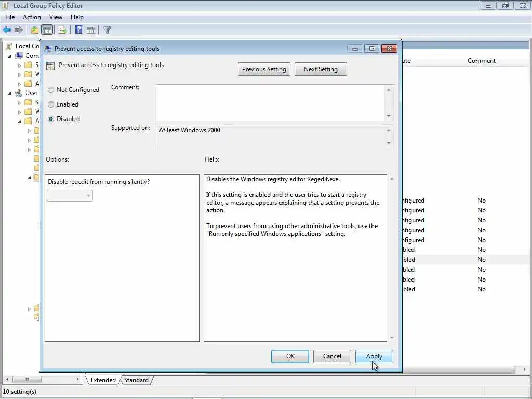Click the Apply button
The image size is (532, 399).
tap(374, 356)
